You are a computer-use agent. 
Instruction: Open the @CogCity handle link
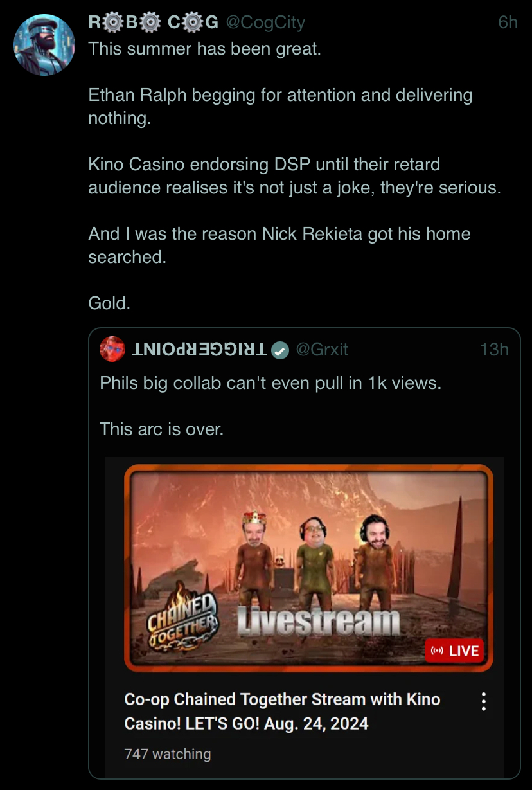point(265,22)
